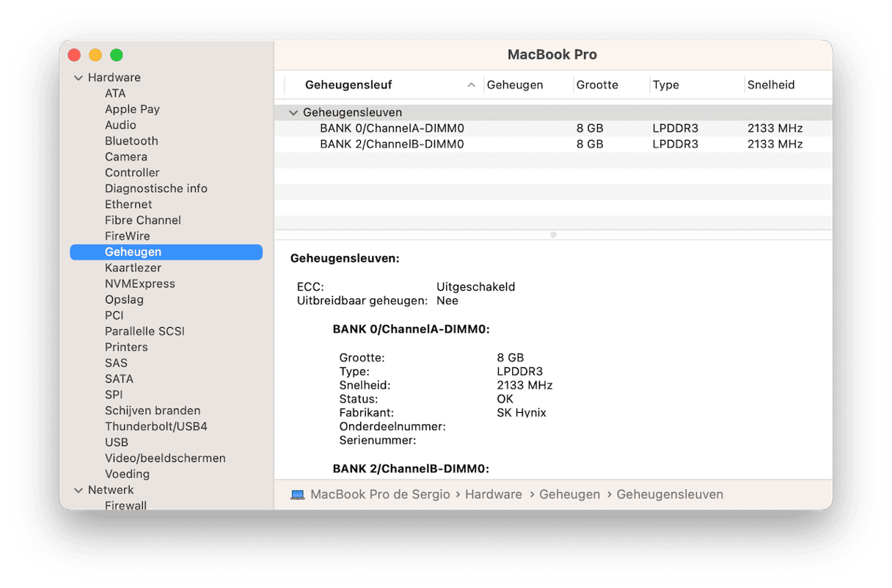Open Thunderbolt/USB4 hardware section
Viewport: 892px width, 588px height.
click(x=156, y=427)
